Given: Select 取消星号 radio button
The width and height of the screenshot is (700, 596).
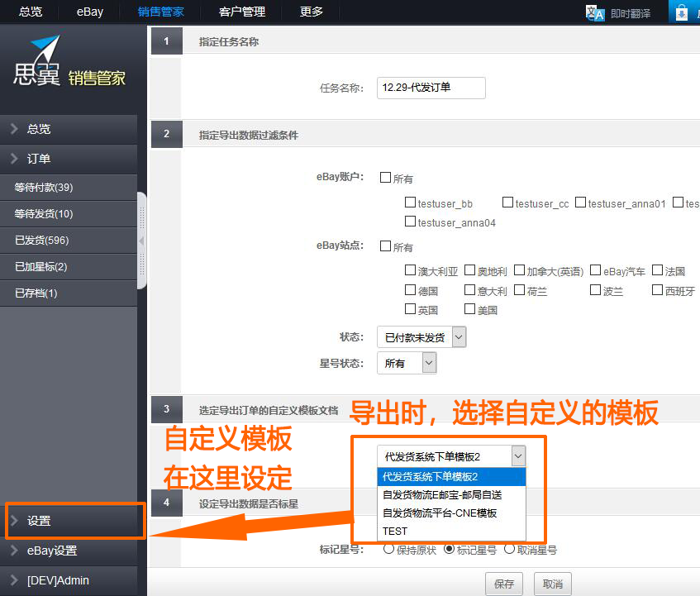Looking at the screenshot, I should point(509,549).
